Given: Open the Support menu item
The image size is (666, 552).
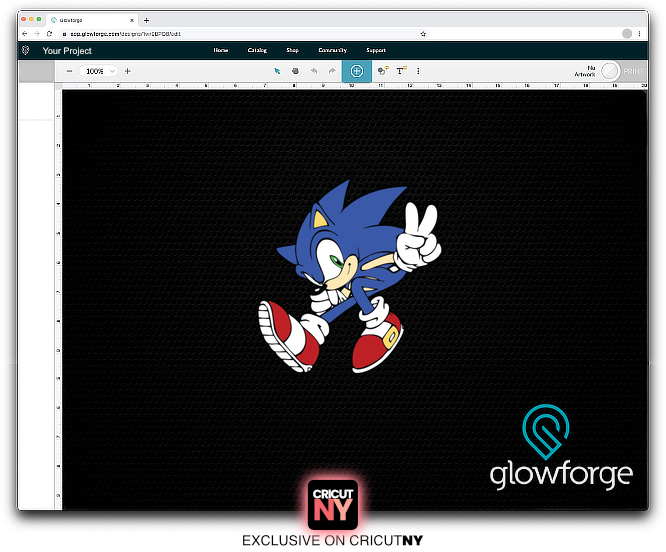Looking at the screenshot, I should [x=376, y=50].
